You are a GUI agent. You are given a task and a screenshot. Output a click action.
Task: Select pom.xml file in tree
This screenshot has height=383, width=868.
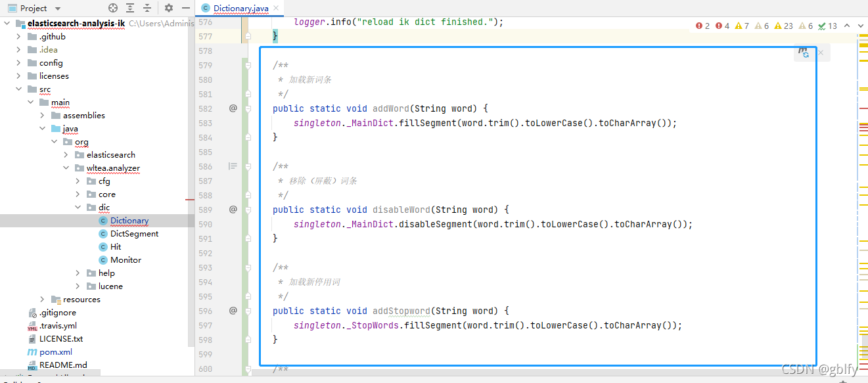pos(56,352)
